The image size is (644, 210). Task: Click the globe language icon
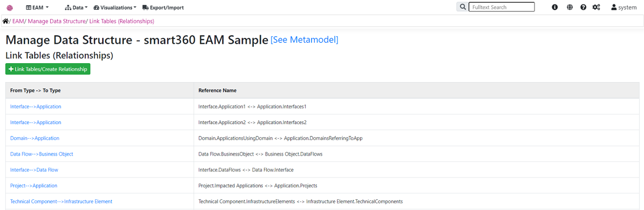570,8
